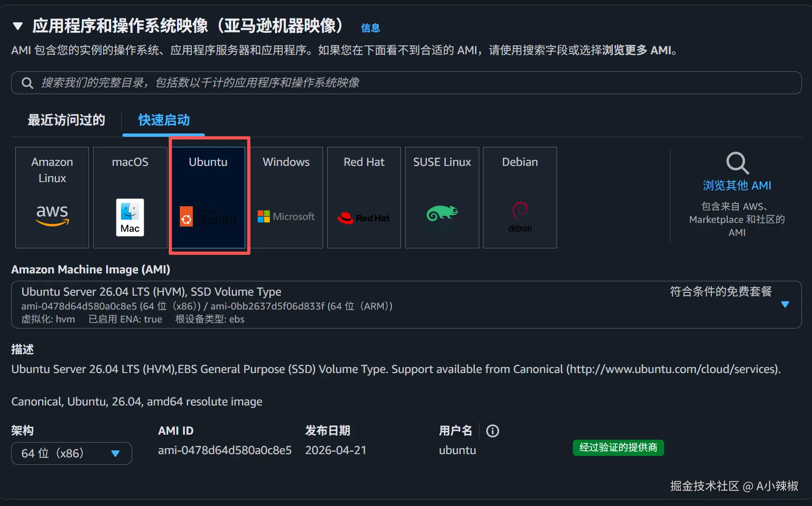Image resolution: width=812 pixels, height=506 pixels.
Task: Open the Ubuntu Server 26.04 LTS AMI dropdown
Action: pyautogui.click(x=406, y=304)
